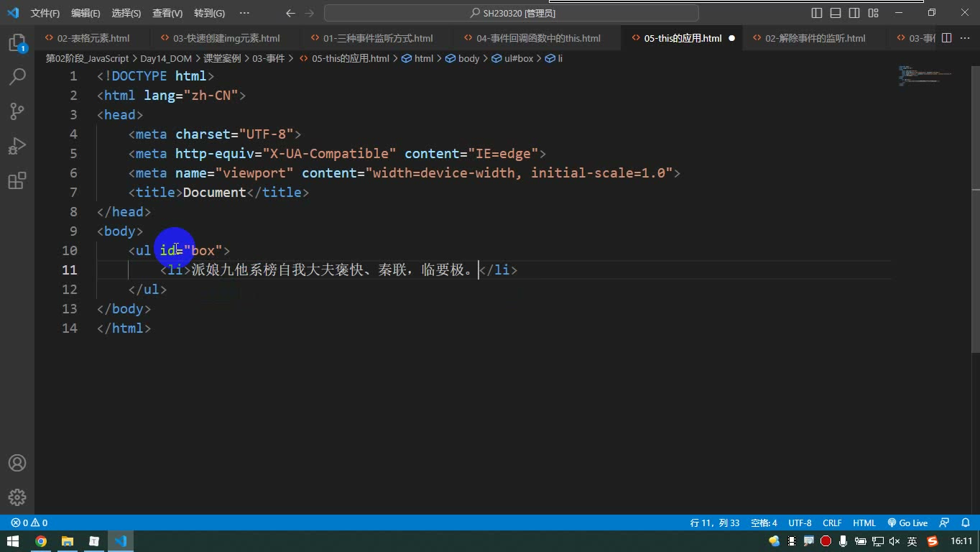This screenshot has width=980, height=552.
Task: Open the Extensions view
Action: [x=17, y=180]
